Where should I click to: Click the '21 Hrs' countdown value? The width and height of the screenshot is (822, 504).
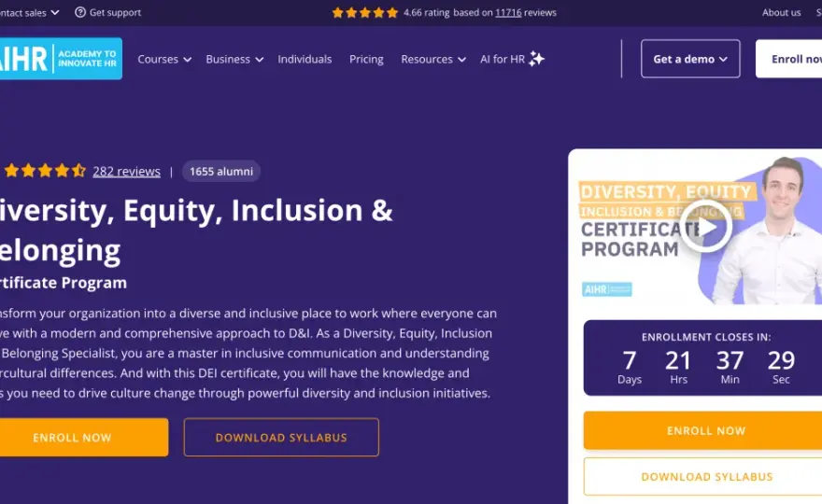pos(678,367)
